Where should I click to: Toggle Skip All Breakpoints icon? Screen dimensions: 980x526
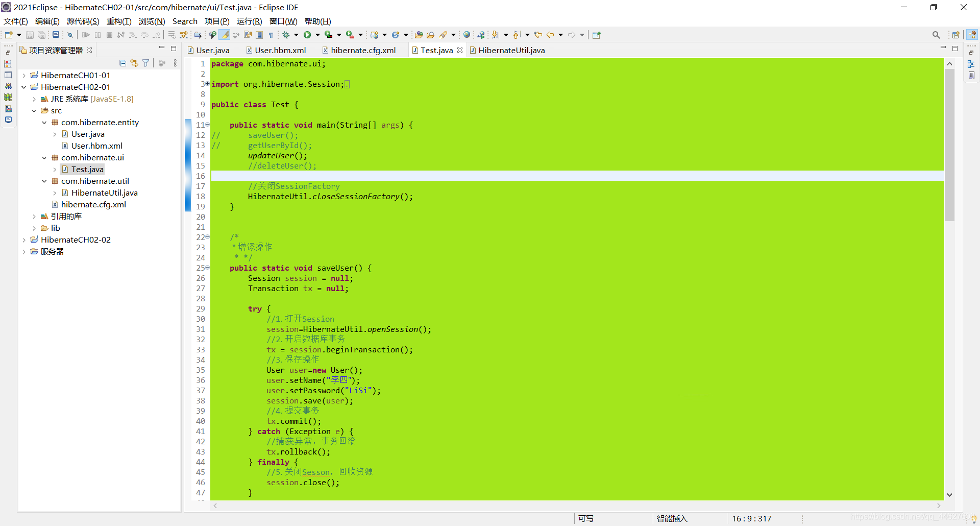click(x=70, y=35)
